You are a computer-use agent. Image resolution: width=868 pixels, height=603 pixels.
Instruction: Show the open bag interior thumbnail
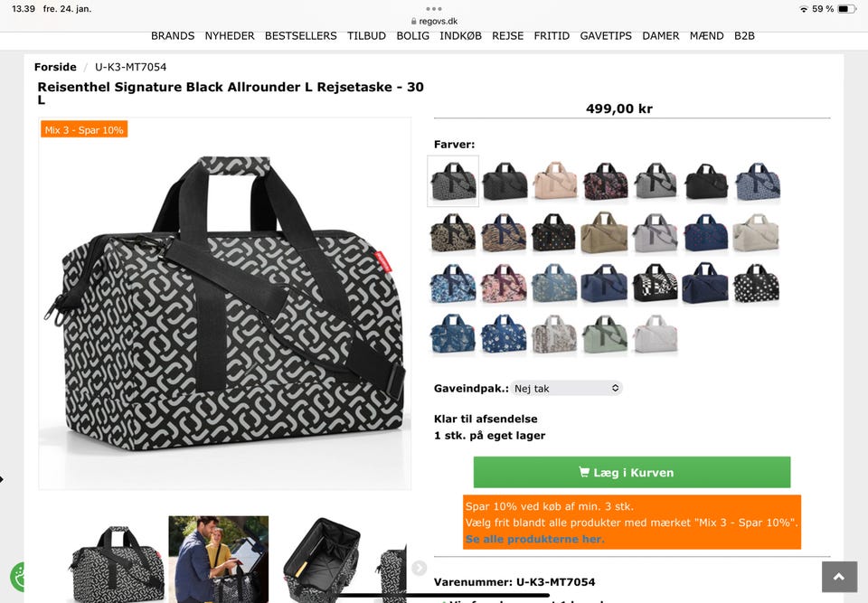click(x=322, y=560)
